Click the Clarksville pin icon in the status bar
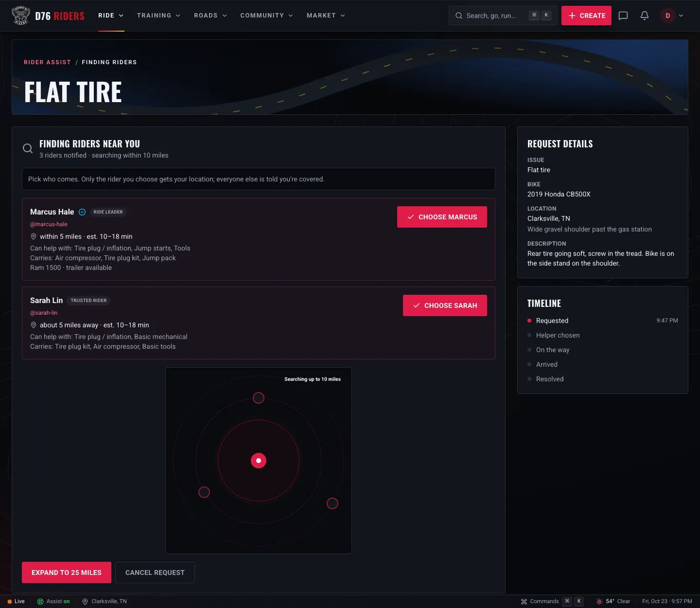Screen dimensions: 700x608 point(85,602)
